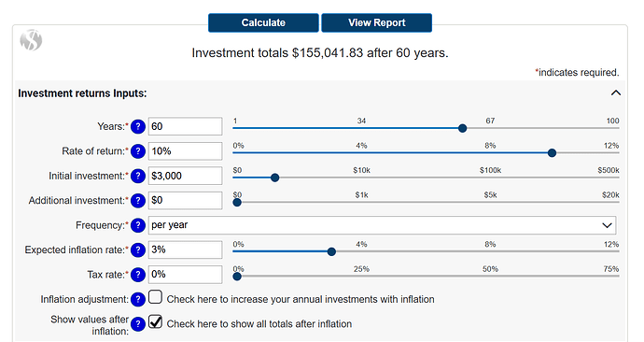Viewport: 644px width, 342px height.
Task: Focus the Years input field
Action: 185,126
